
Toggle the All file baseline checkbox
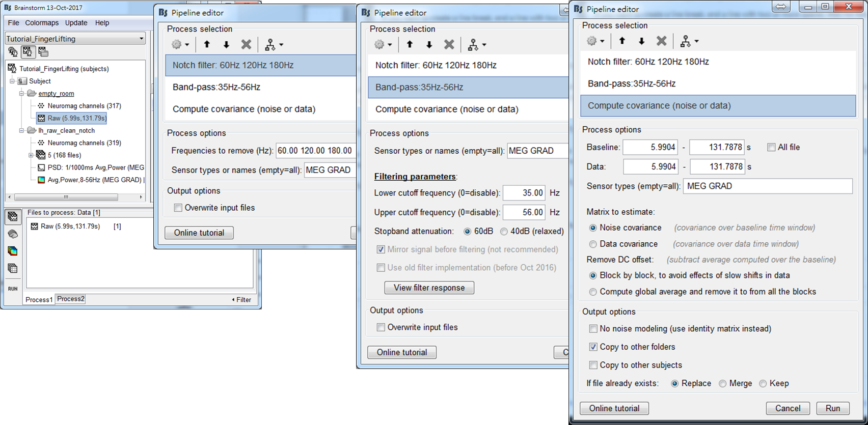click(771, 147)
